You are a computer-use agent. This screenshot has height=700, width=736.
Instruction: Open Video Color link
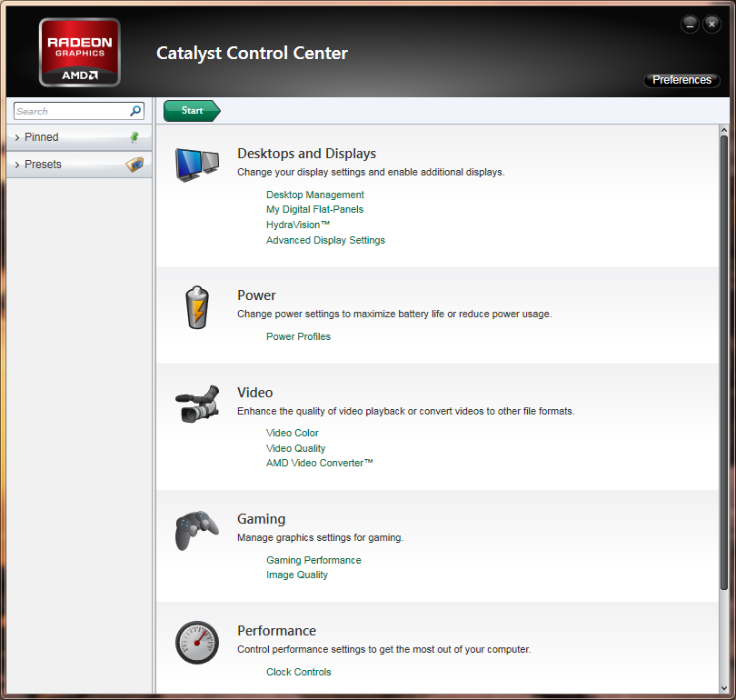tap(292, 433)
